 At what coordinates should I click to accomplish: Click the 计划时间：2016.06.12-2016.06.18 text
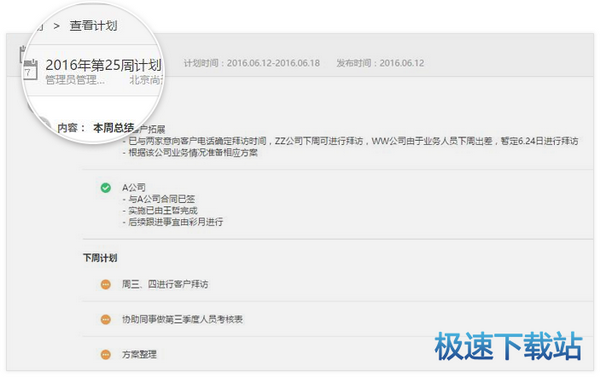tap(252, 63)
